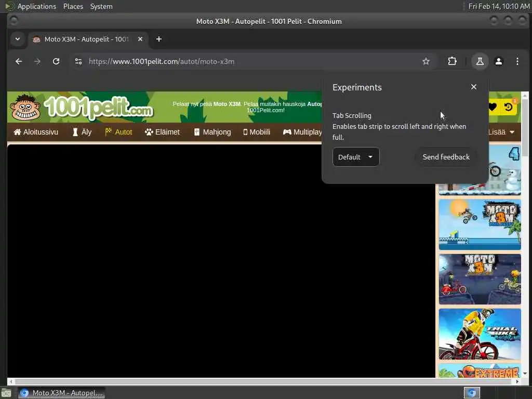The width and height of the screenshot is (532, 399).
Task: Open the Places menu
Action: [73, 6]
